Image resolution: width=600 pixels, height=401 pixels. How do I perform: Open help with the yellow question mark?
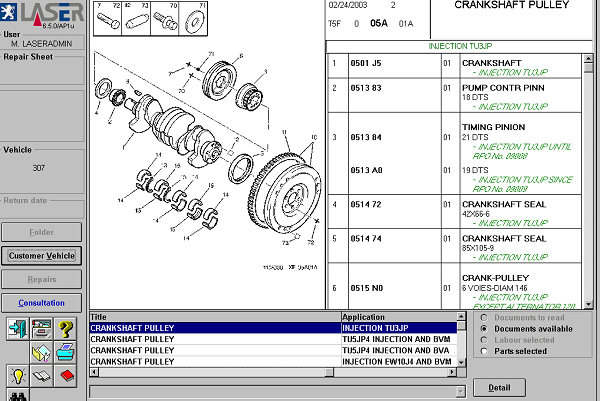point(65,329)
